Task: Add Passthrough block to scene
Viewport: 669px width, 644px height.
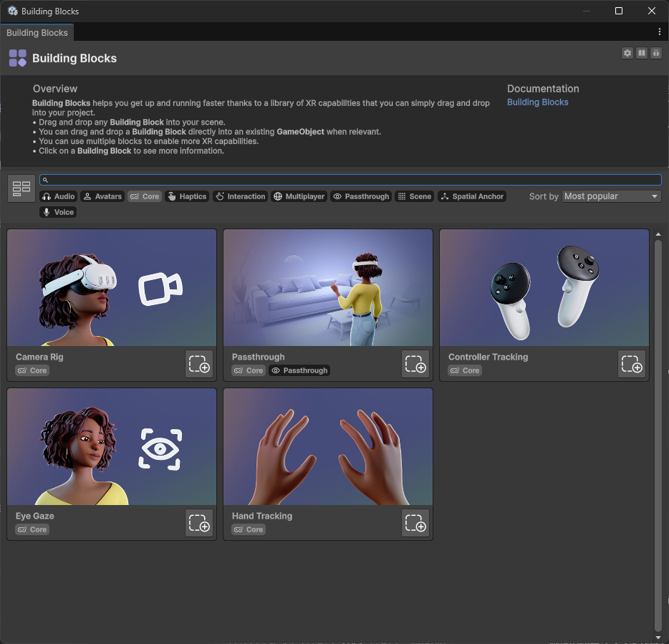Action: pyautogui.click(x=415, y=364)
